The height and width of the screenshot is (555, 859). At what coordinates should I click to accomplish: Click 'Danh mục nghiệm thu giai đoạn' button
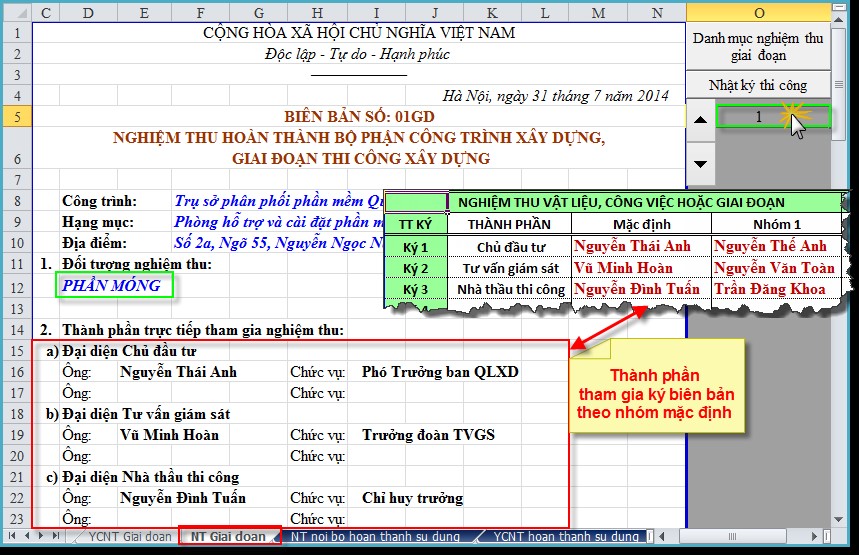click(x=759, y=47)
